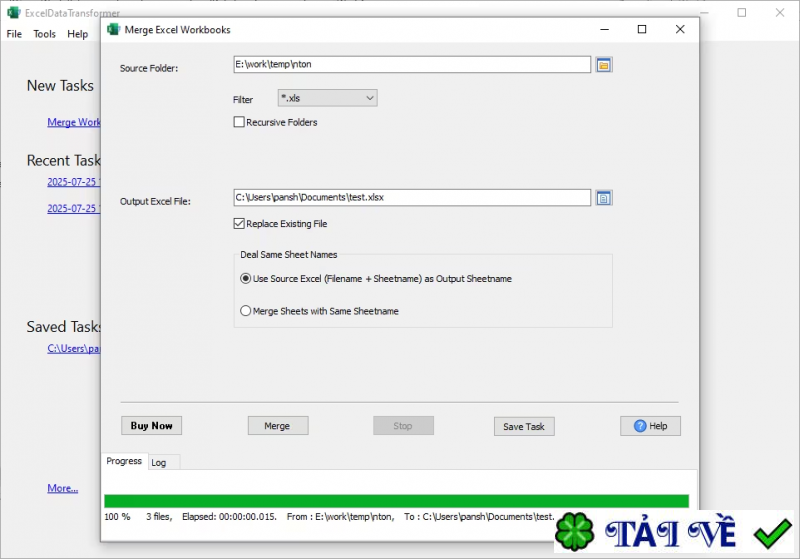800x559 pixels.
Task: Browse for the source folder icon
Action: (x=604, y=65)
